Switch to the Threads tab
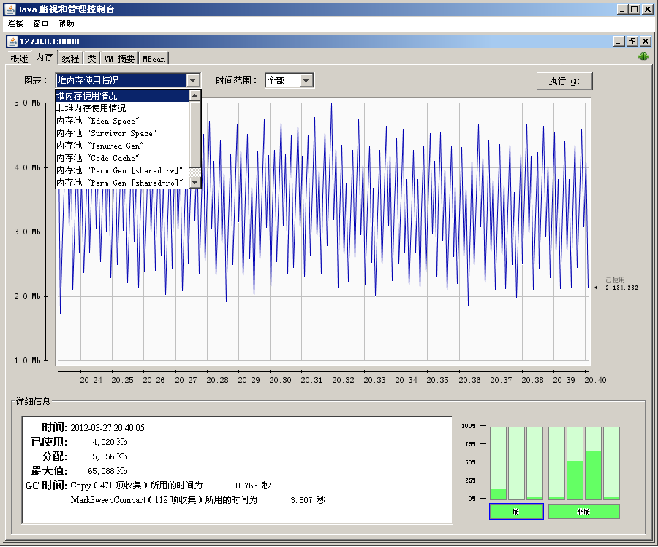Viewport: 658px width, 547px height. coord(70,59)
